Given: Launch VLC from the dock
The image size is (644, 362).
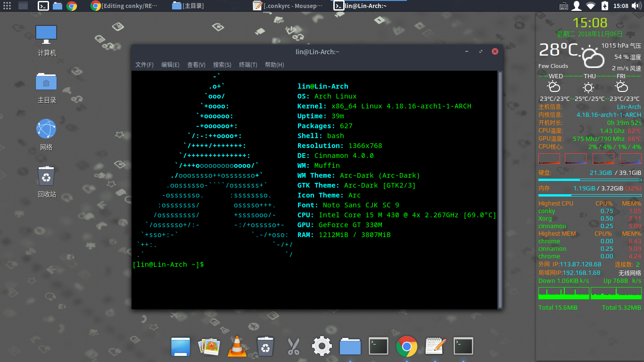Looking at the screenshot, I should pyautogui.click(x=237, y=347).
